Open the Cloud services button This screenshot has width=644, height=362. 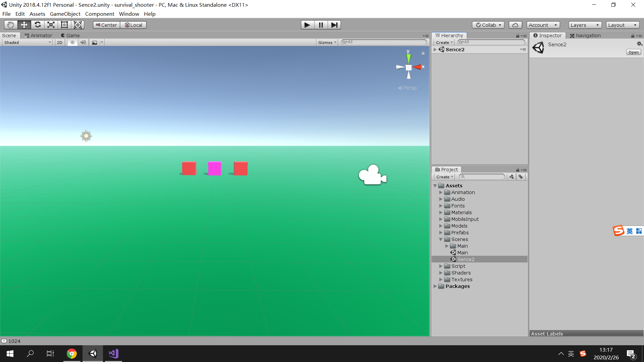click(515, 25)
